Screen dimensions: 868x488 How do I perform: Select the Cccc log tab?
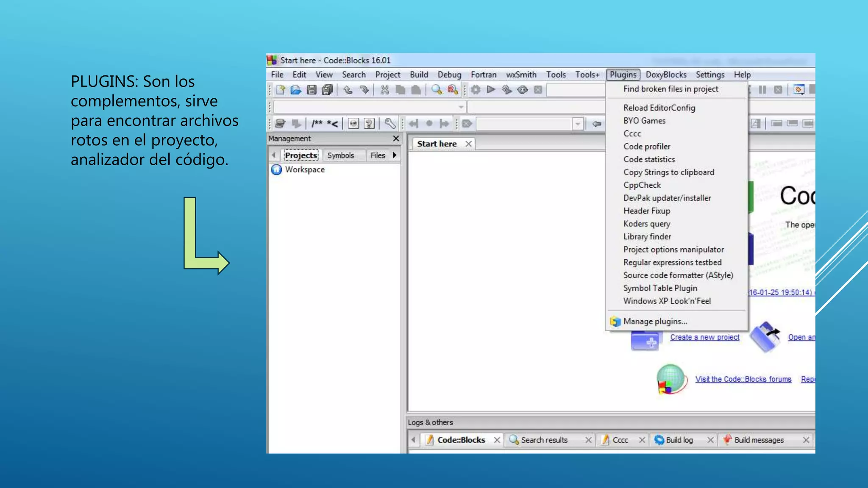(x=620, y=440)
